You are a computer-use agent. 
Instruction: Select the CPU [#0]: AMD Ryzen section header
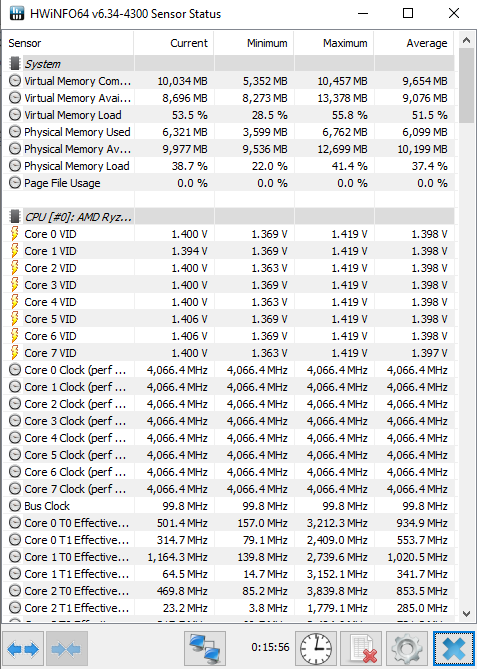click(230, 217)
